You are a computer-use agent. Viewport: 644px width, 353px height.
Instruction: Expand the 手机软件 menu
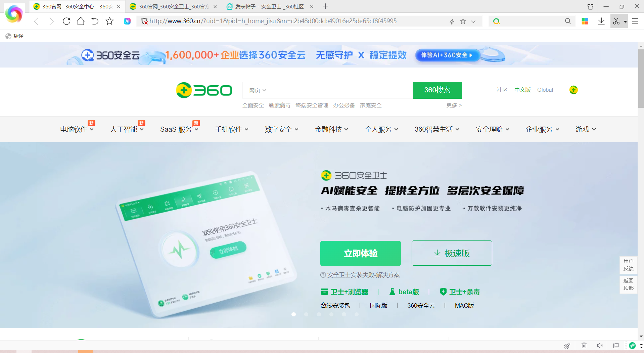(232, 129)
